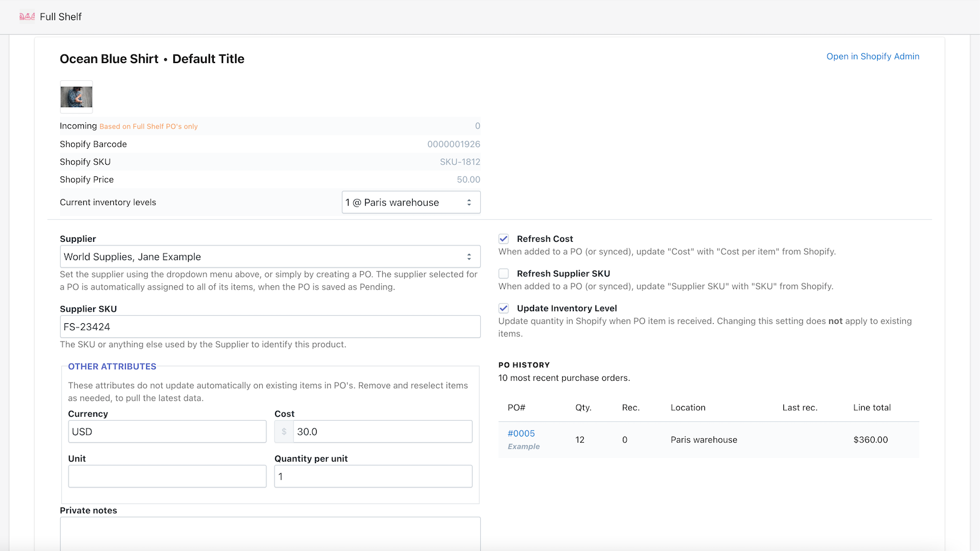The width and height of the screenshot is (980, 551).
Task: Click the Line total column header
Action: click(872, 408)
